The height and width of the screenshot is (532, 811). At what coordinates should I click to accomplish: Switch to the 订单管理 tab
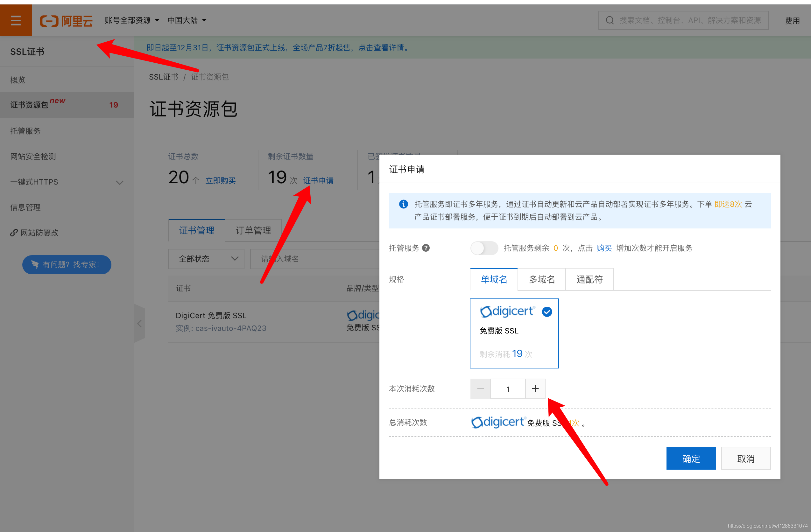253,231
